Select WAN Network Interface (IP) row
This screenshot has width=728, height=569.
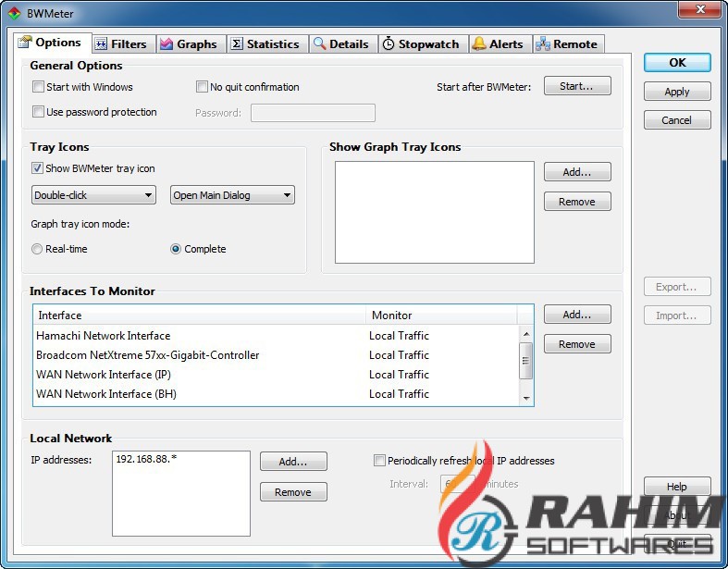[x=277, y=375]
